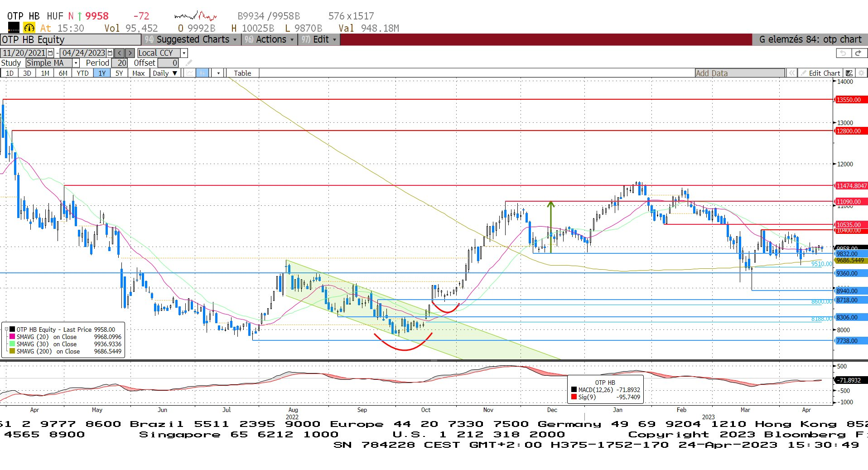Screen dimensions: 868x470
Task: Select the YTD range tab
Action: [82, 73]
